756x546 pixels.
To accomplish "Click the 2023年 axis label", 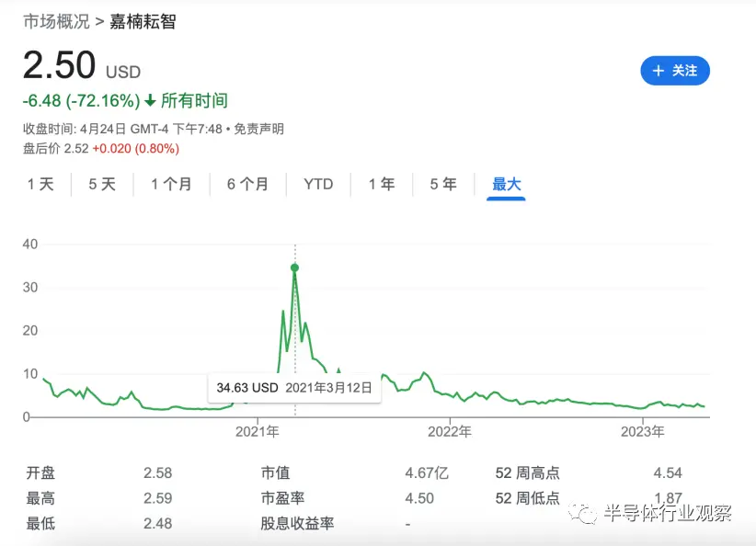I will [x=642, y=431].
